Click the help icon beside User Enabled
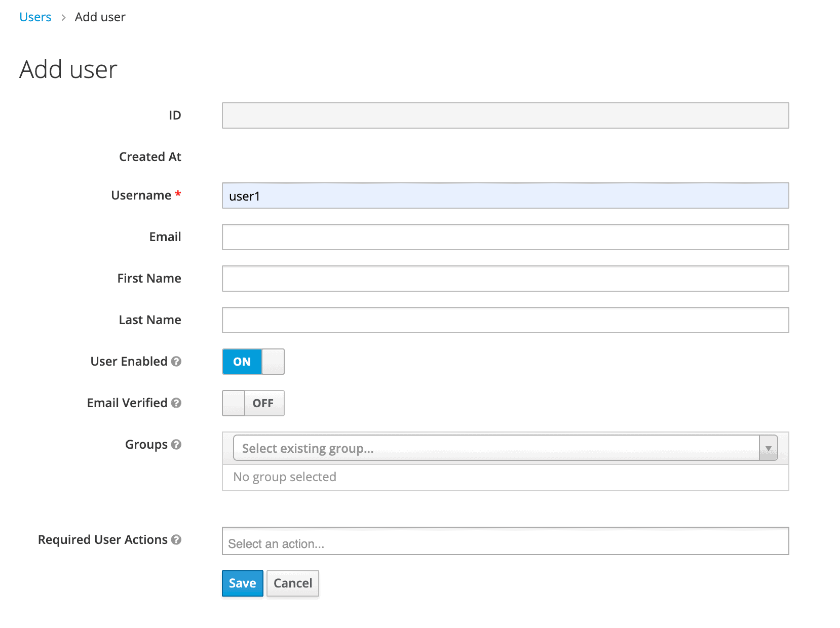 (x=176, y=362)
